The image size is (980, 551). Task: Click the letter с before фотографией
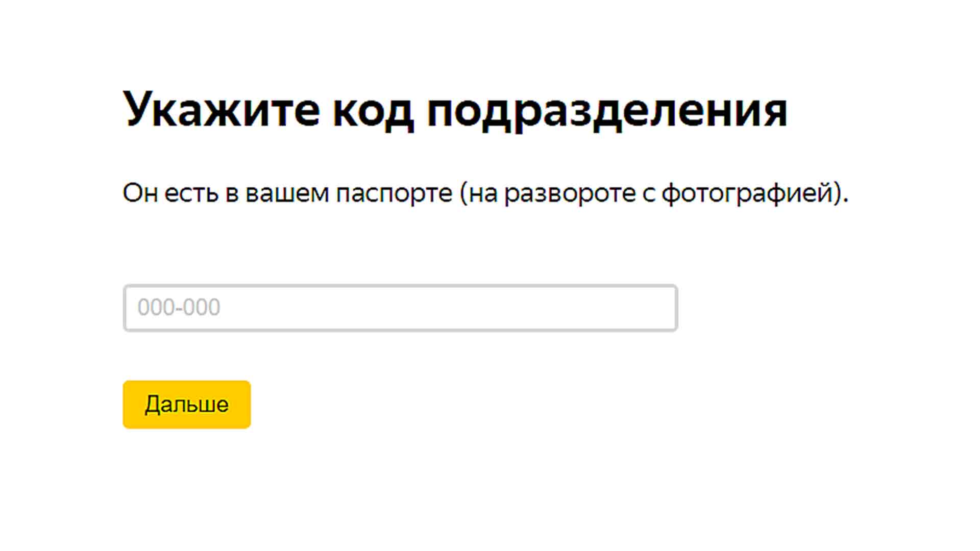click(x=648, y=193)
